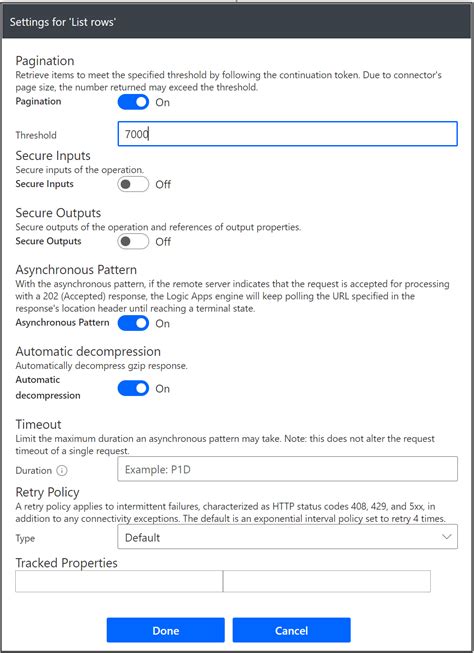Open the Retry Policy Type dropdown
The height and width of the screenshot is (653, 474).
click(x=287, y=537)
